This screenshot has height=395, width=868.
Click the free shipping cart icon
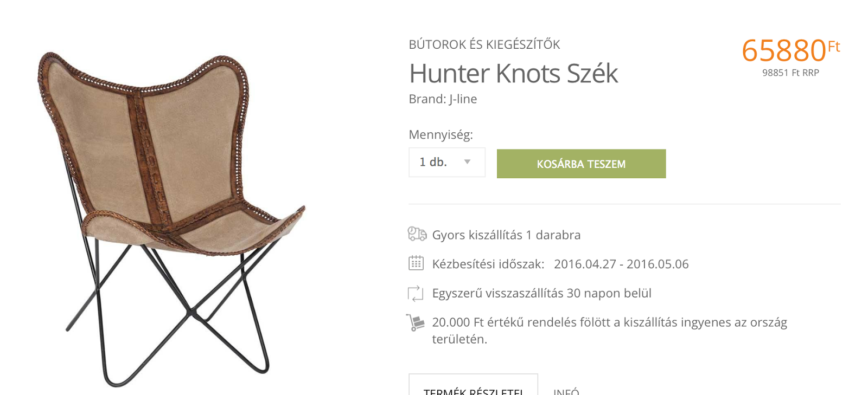click(416, 322)
